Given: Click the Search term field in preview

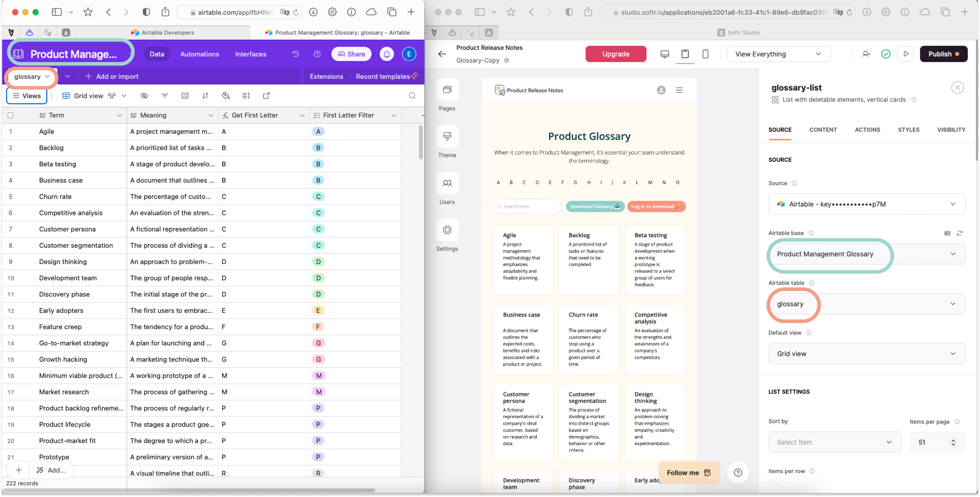Looking at the screenshot, I should [527, 207].
